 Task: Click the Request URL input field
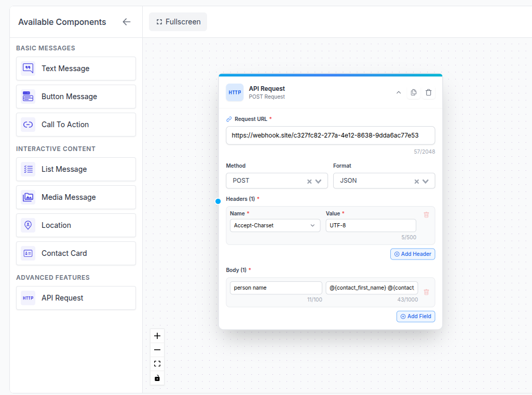[x=330, y=135]
